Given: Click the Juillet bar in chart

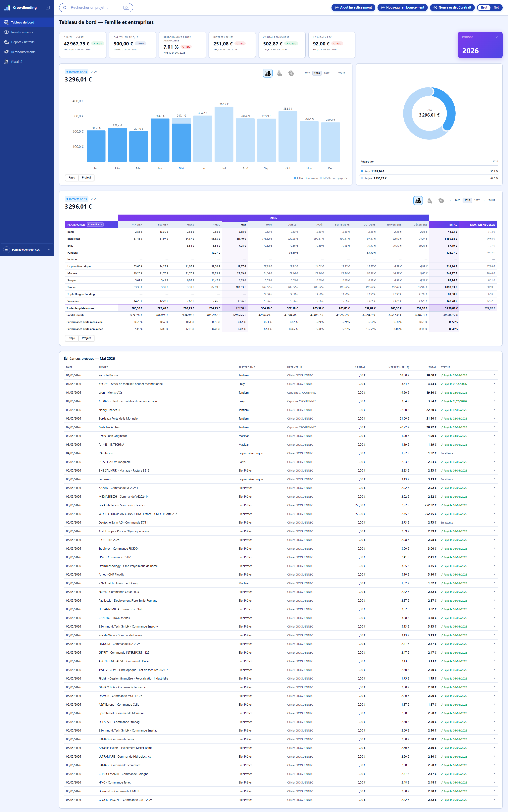Looking at the screenshot, I should pyautogui.click(x=224, y=134).
